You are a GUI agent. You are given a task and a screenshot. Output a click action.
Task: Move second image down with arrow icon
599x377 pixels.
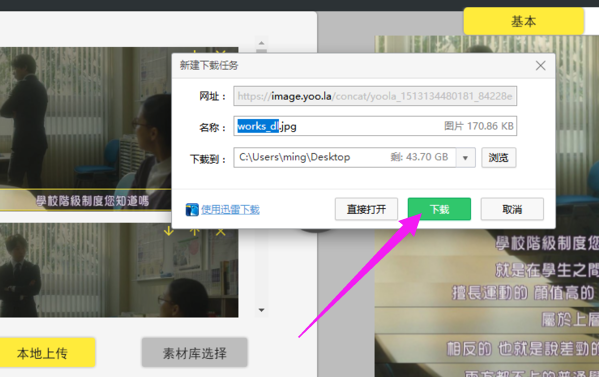tap(168, 231)
